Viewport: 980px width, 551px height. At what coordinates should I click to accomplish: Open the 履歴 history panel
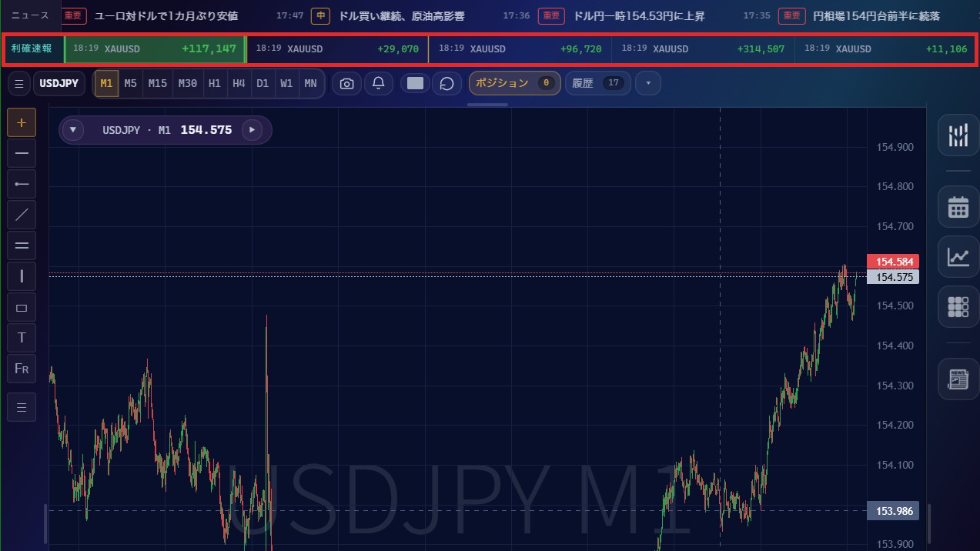(x=598, y=83)
